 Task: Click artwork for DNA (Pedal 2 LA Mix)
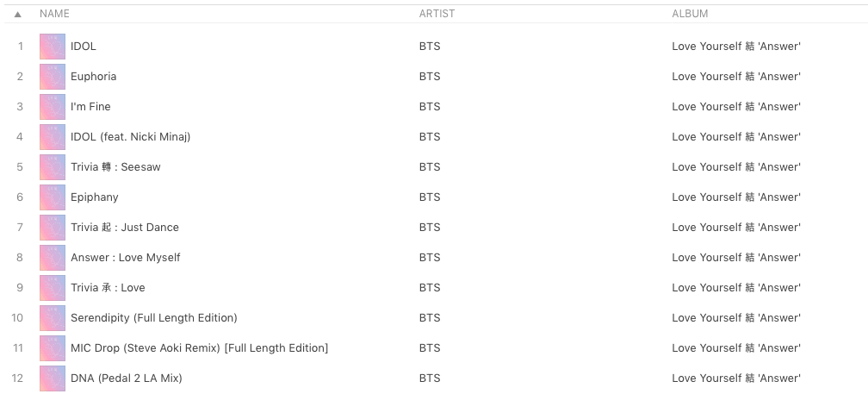pyautogui.click(x=53, y=378)
